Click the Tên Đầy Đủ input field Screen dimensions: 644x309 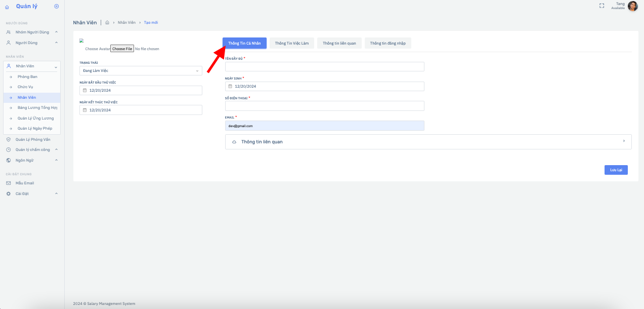click(x=324, y=67)
